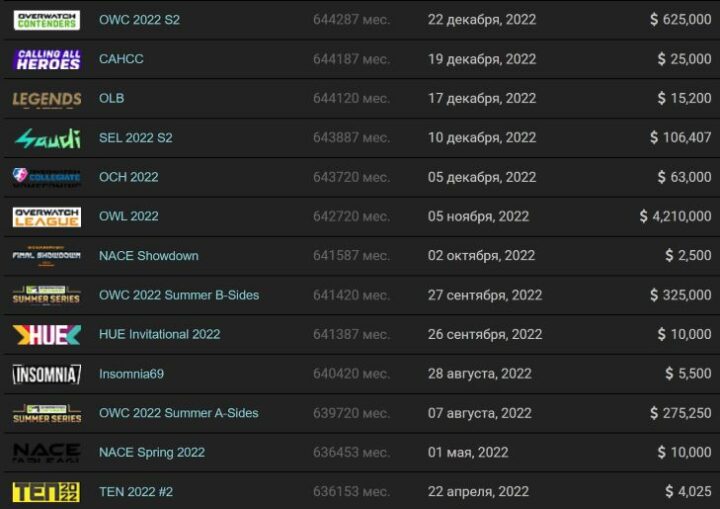Select the date 27 сентября, 2022

pyautogui.click(x=485, y=295)
